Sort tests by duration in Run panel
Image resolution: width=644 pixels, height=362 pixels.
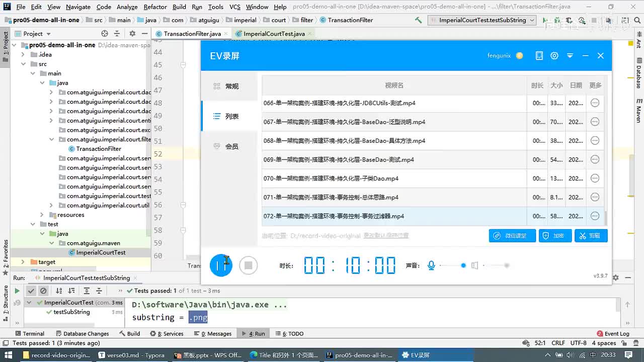71,291
